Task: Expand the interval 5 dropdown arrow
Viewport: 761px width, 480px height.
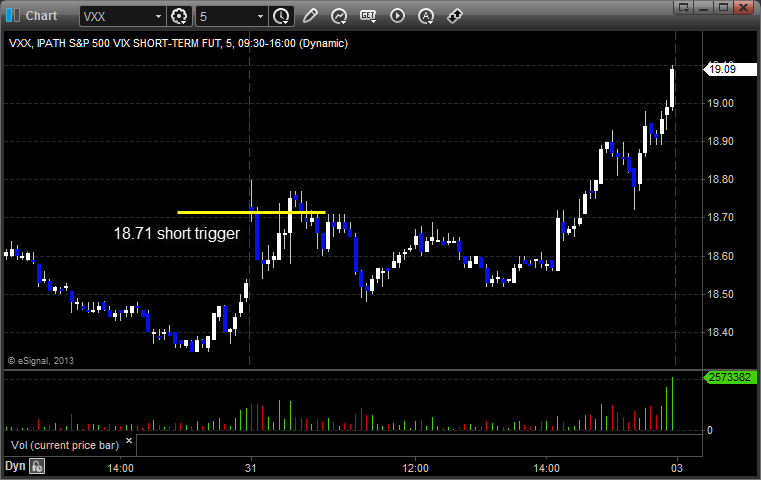Action: pyautogui.click(x=261, y=17)
